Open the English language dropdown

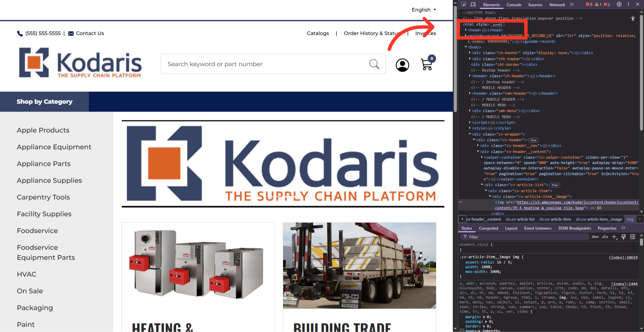[424, 10]
